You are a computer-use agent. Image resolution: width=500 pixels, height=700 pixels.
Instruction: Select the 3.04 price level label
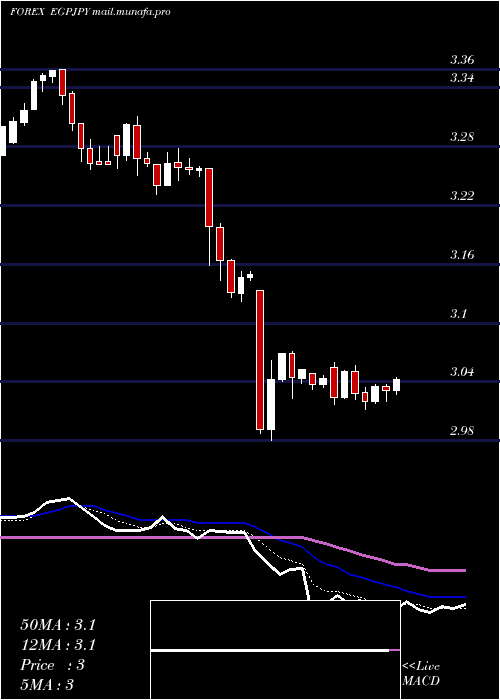pos(462,372)
